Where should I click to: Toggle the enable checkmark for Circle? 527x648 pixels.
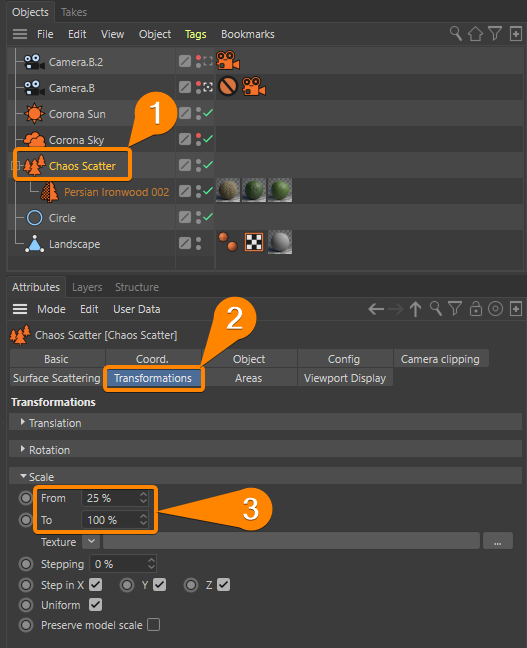[208, 217]
